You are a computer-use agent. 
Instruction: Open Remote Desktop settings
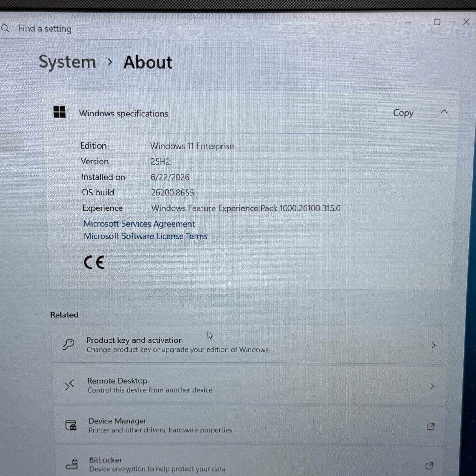(x=250, y=385)
